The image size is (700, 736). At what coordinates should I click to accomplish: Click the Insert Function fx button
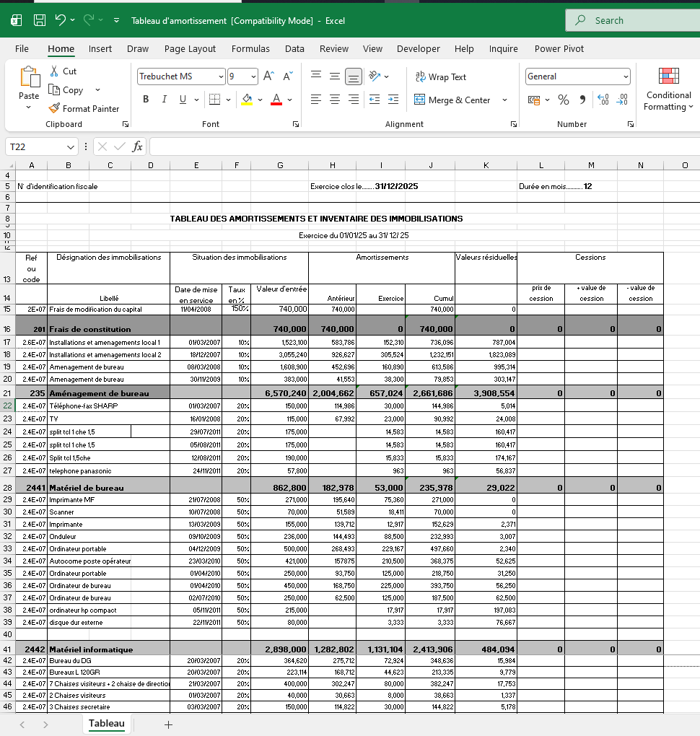pyautogui.click(x=137, y=146)
